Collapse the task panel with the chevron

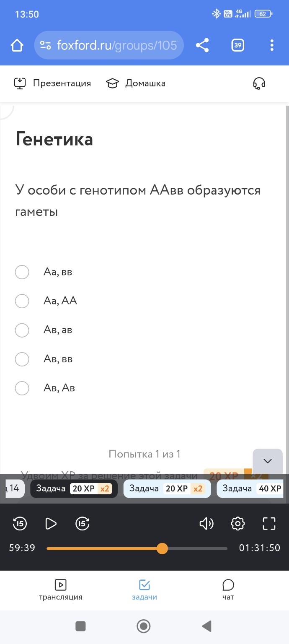[267, 461]
